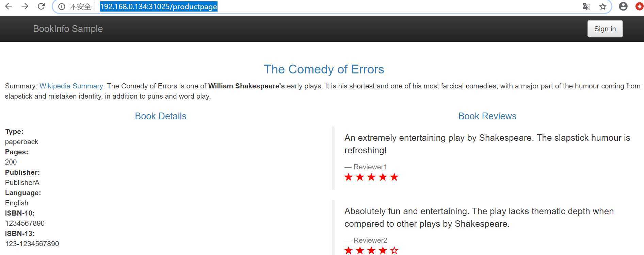Viewport: 644px width, 255px height.
Task: Click the Book Details heading
Action: (x=161, y=116)
